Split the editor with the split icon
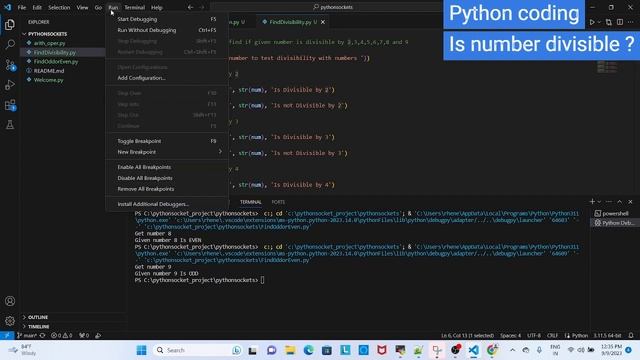Screen dimensions: 640x360 (x=620, y=22)
